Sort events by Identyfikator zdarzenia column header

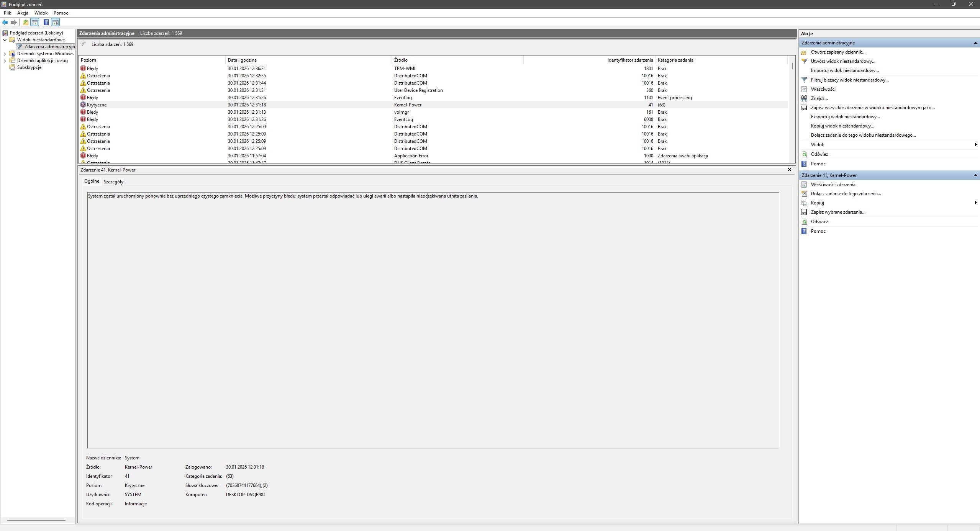click(630, 60)
